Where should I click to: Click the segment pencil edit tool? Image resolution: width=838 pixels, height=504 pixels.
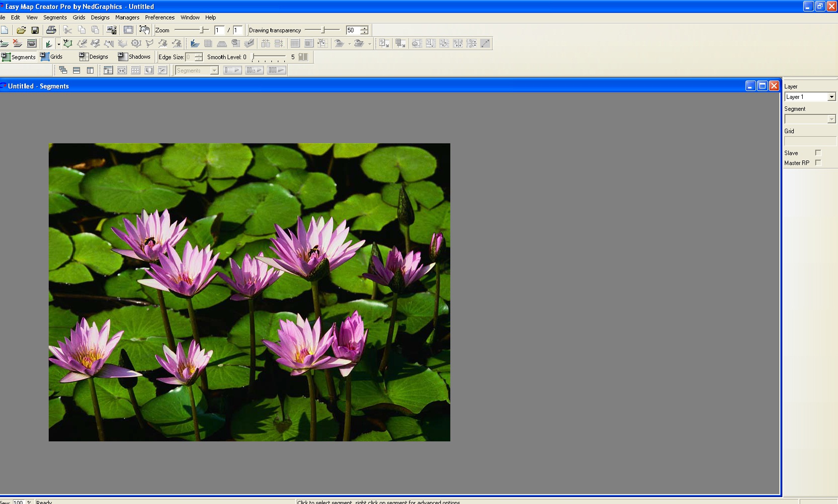82,43
